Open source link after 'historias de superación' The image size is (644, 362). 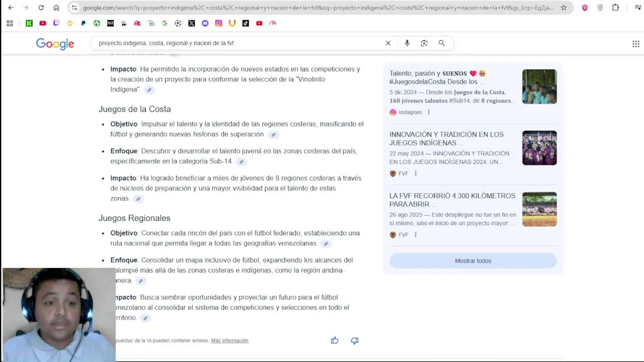[273, 135]
